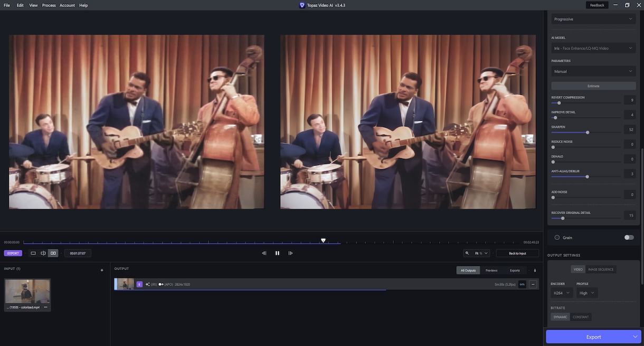Open the Fit % zoom dropdown
This screenshot has width=644, height=346.
point(482,253)
